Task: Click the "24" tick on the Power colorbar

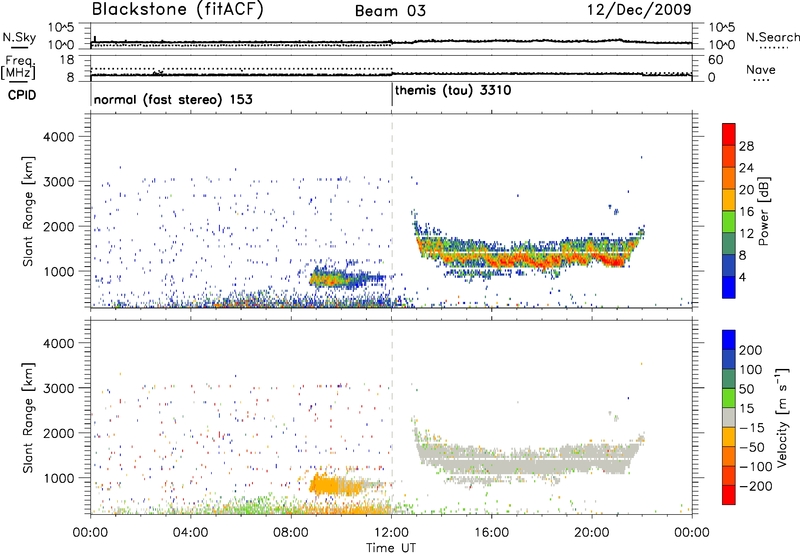Action: click(x=746, y=168)
